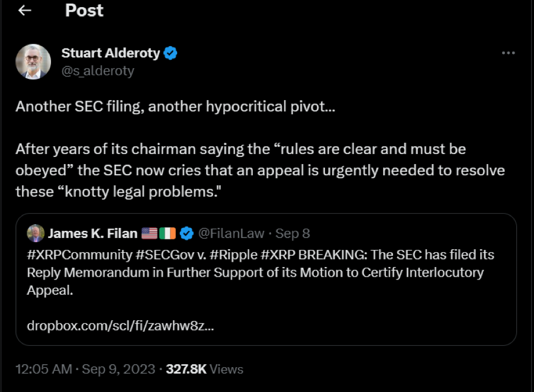Open the dropbox.com link
This screenshot has height=392, width=534.
(x=121, y=325)
